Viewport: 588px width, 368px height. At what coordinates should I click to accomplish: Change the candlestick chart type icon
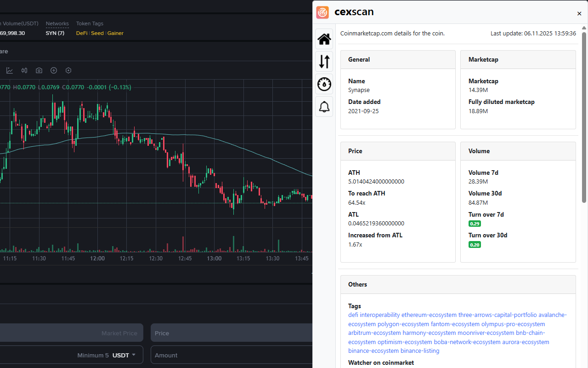(x=24, y=70)
